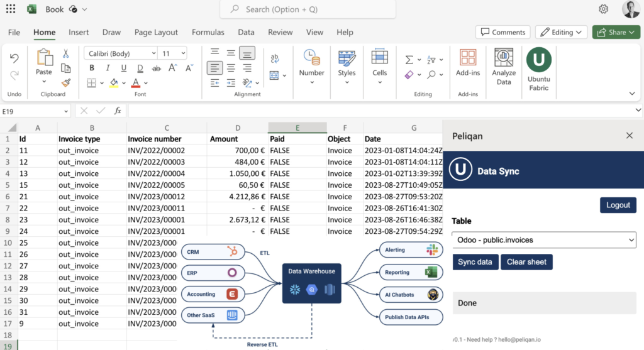Click the Sync data button
This screenshot has width=644, height=350.
(x=475, y=262)
